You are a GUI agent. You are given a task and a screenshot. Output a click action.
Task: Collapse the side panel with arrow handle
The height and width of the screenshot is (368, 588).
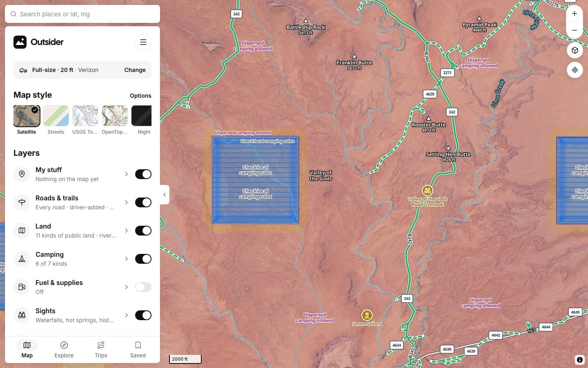click(x=165, y=195)
